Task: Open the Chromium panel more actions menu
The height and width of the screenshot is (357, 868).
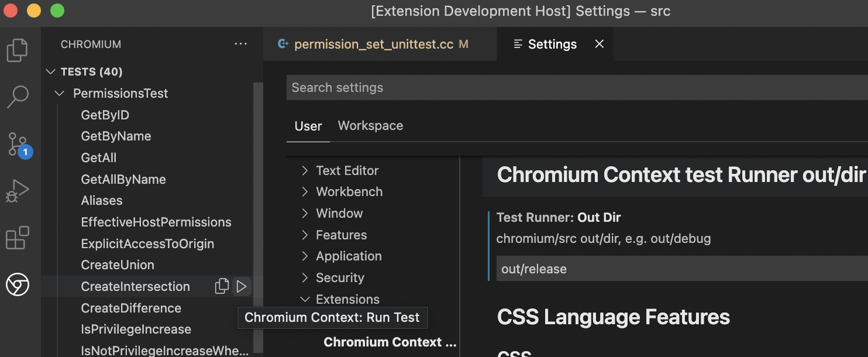Action: point(240,44)
